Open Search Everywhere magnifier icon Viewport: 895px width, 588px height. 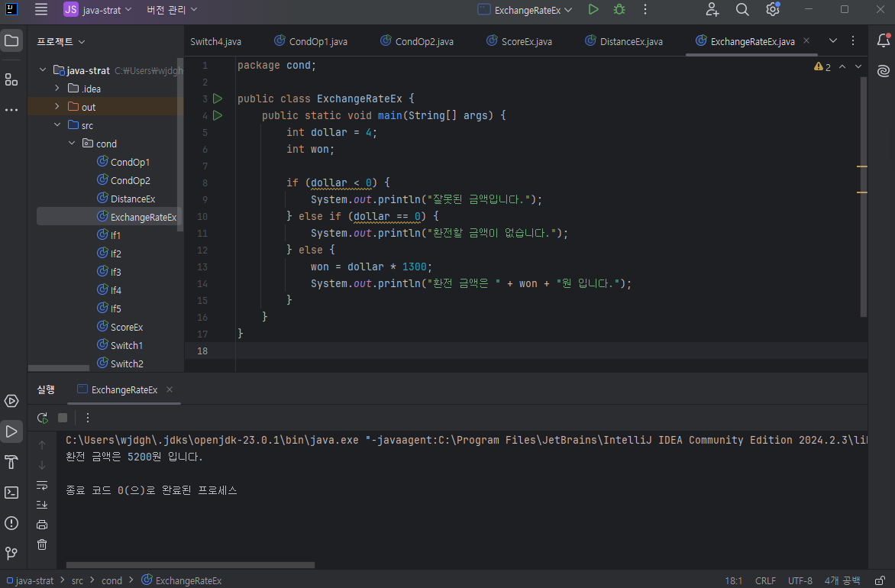pos(742,10)
